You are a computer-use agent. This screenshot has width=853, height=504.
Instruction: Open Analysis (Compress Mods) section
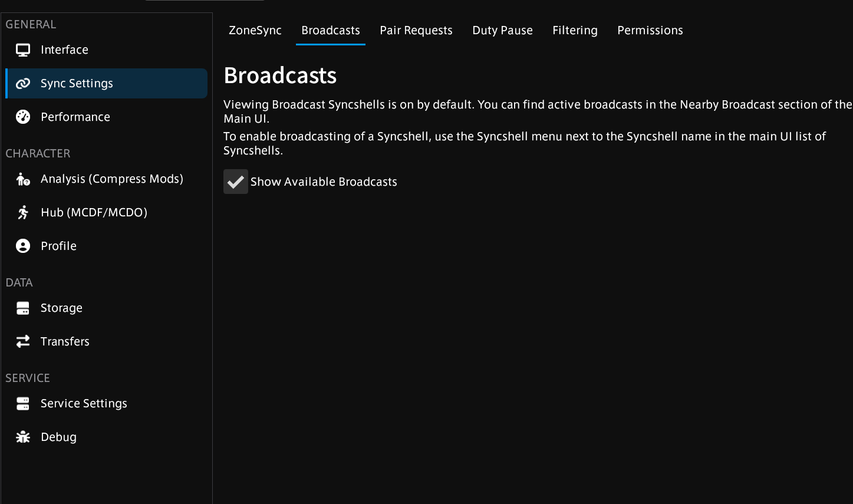pyautogui.click(x=111, y=179)
